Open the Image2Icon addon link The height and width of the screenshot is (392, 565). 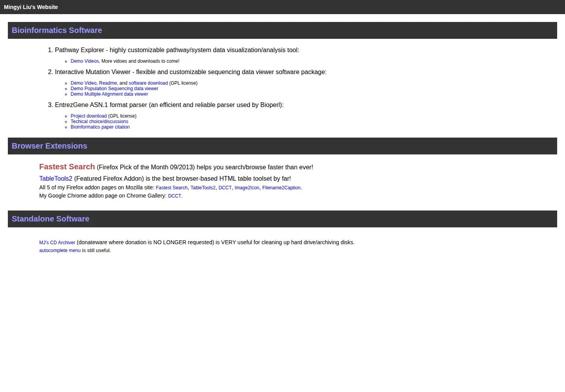pyautogui.click(x=247, y=188)
